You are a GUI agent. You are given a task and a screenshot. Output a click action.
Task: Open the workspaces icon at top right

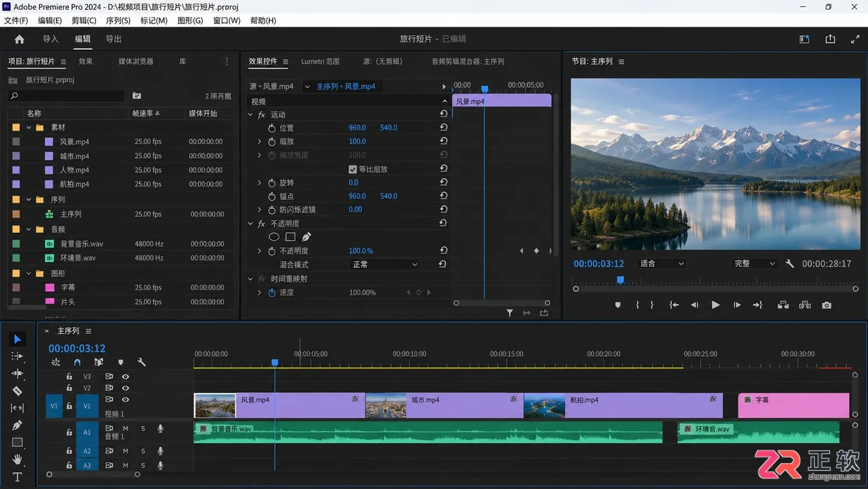pos(804,39)
